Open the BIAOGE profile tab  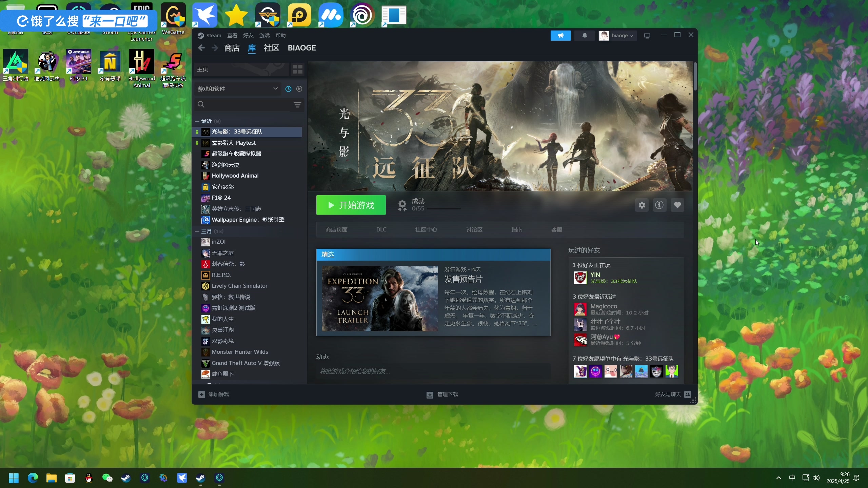tap(302, 48)
